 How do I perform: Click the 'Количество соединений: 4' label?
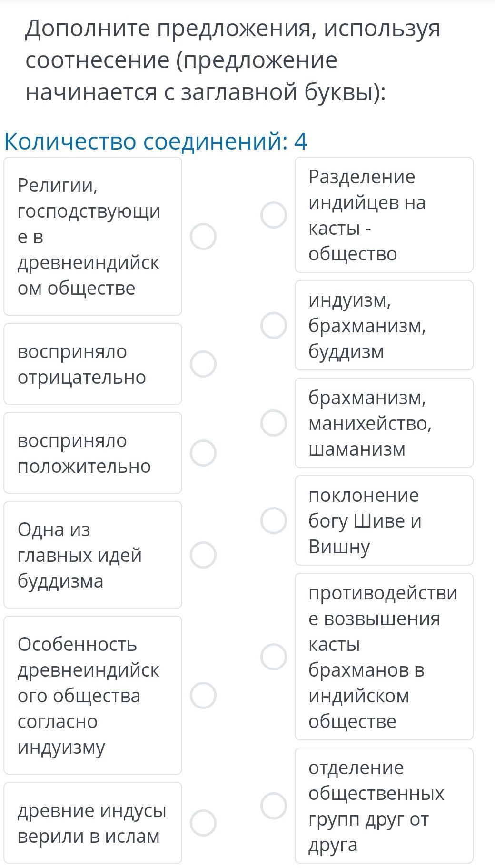156,141
